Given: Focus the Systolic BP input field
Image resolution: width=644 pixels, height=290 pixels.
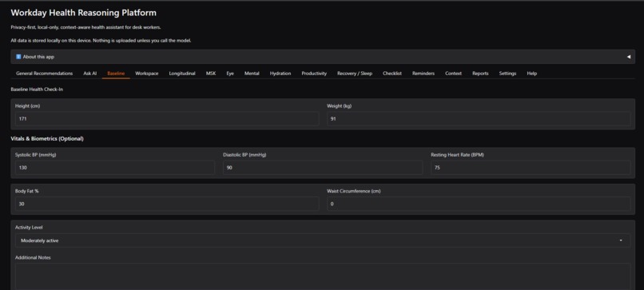Looking at the screenshot, I should click(x=114, y=168).
